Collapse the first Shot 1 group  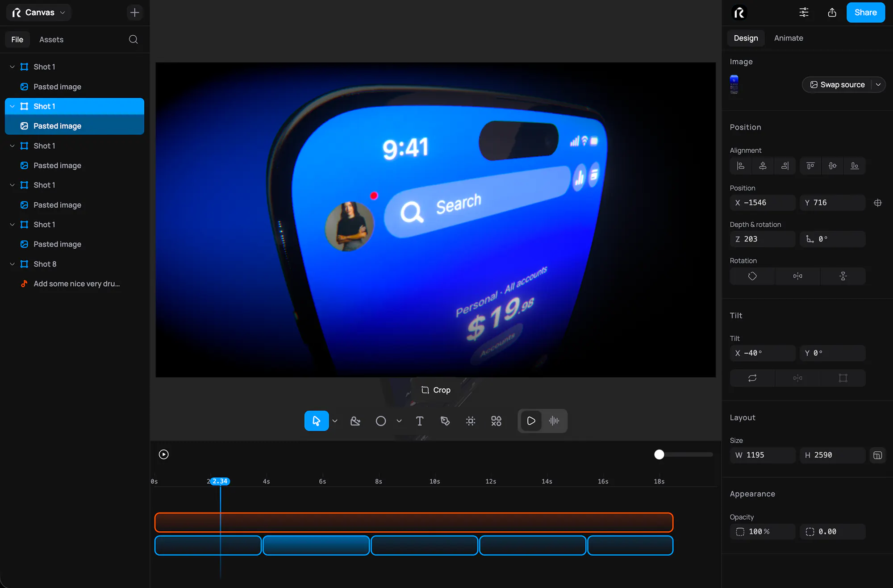pos(12,67)
